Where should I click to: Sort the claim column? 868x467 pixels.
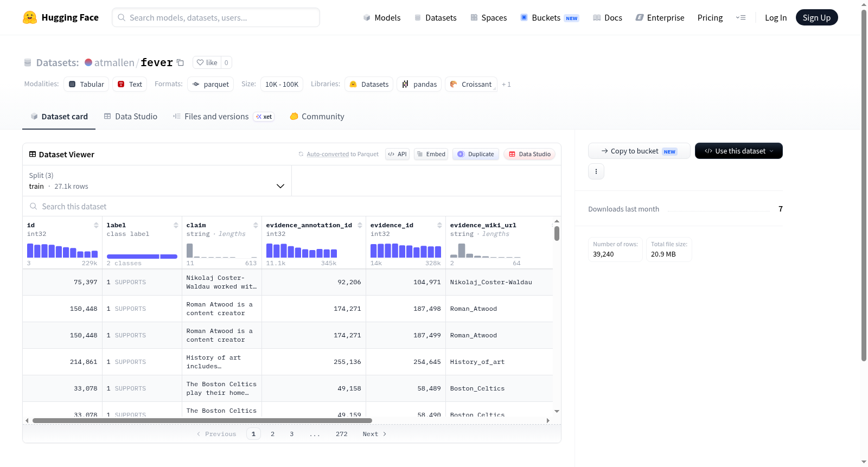256,225
